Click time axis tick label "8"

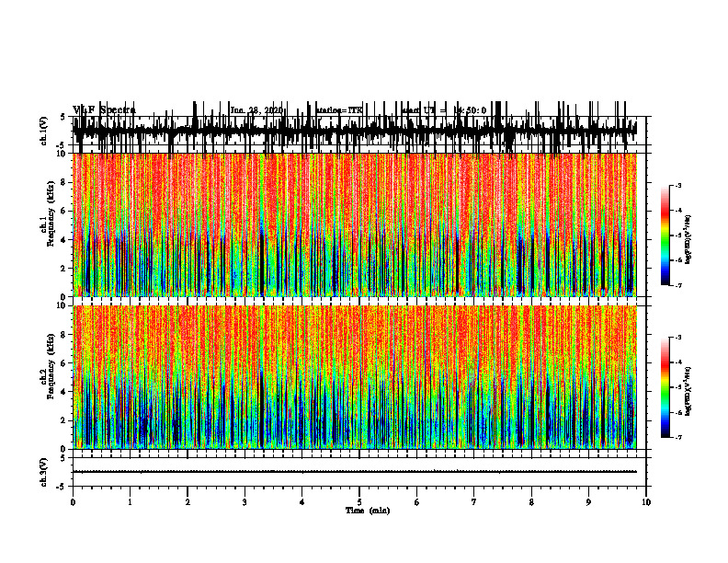(x=531, y=502)
